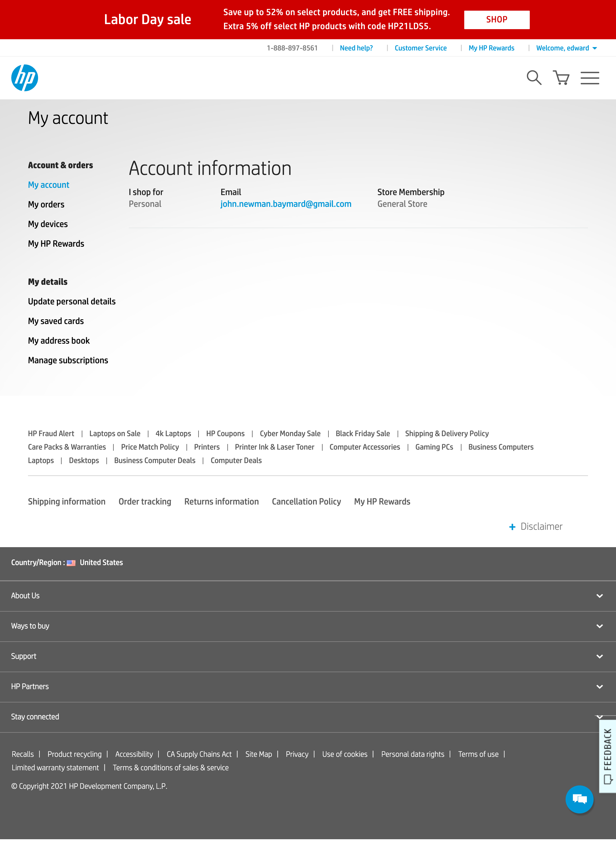The width and height of the screenshot is (616, 851).
Task: Open the hamburger navigation menu
Action: pos(589,78)
